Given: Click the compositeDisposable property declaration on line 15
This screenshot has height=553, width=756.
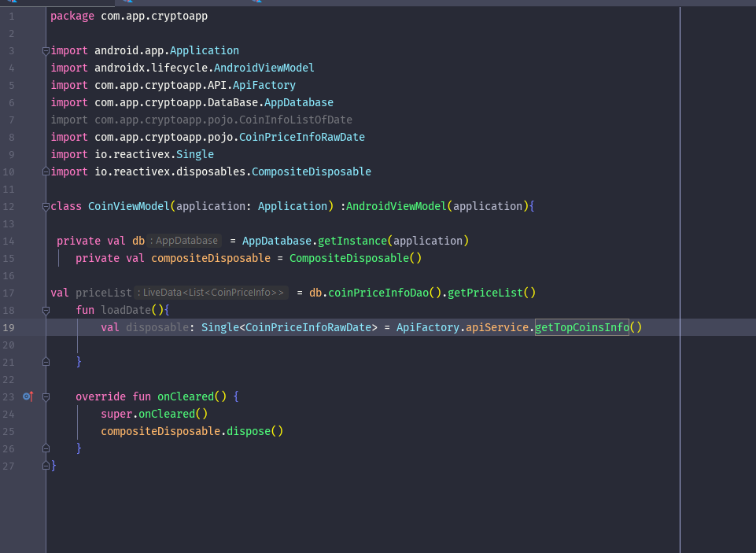Looking at the screenshot, I should tap(211, 258).
